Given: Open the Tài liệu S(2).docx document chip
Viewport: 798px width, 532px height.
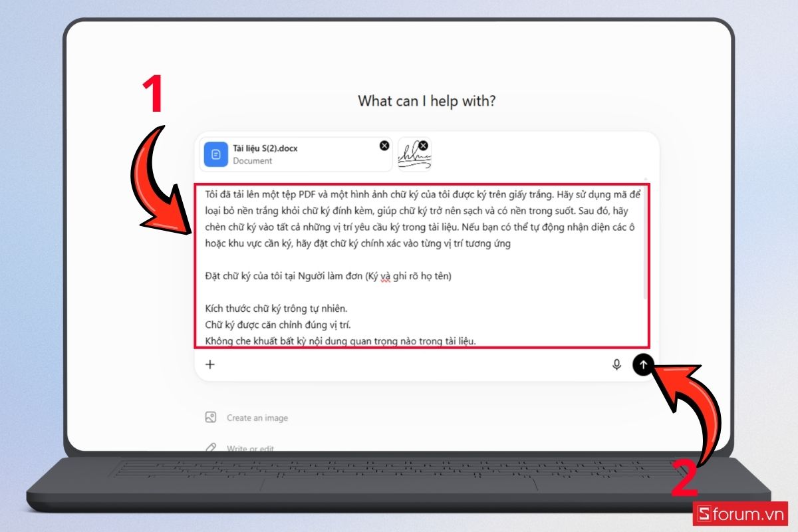Looking at the screenshot, I should point(296,154).
